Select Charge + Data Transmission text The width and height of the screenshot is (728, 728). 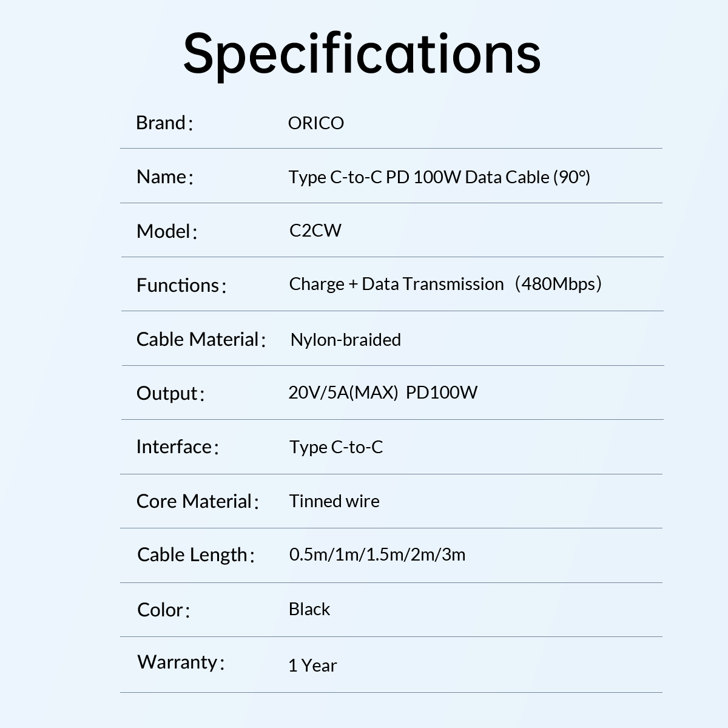(396, 284)
